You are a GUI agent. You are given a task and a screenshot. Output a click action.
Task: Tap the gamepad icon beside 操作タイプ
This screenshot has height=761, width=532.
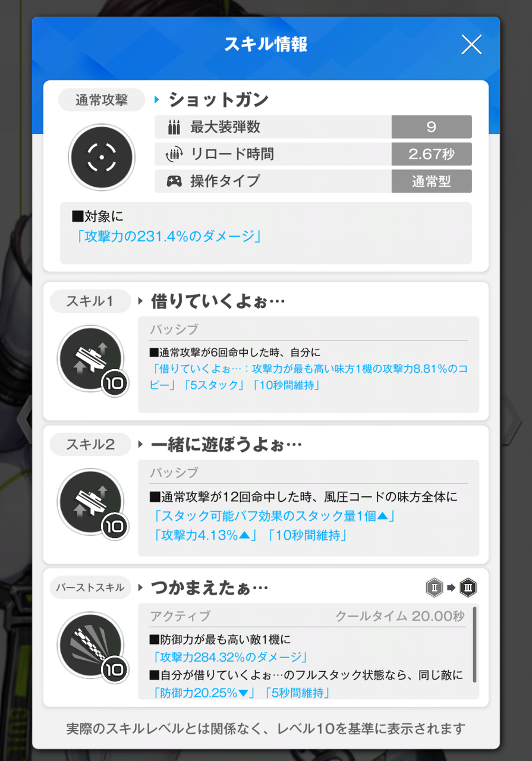pyautogui.click(x=174, y=181)
